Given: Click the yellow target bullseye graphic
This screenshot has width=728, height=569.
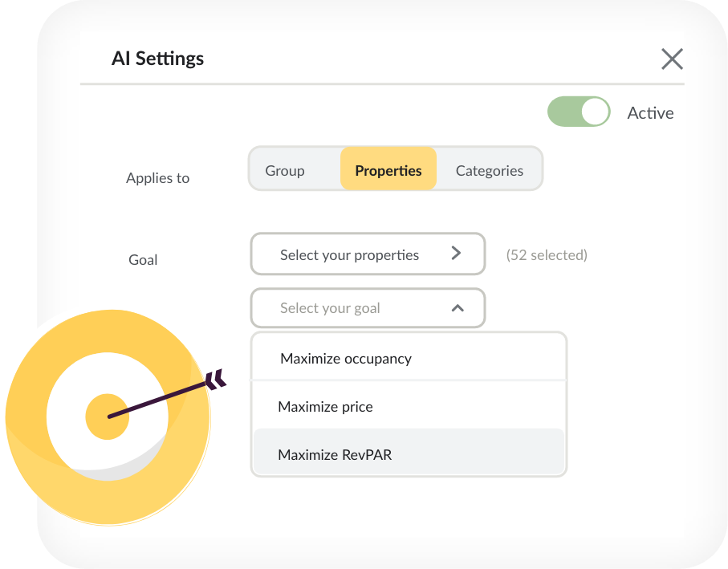Looking at the screenshot, I should pyautogui.click(x=108, y=417).
